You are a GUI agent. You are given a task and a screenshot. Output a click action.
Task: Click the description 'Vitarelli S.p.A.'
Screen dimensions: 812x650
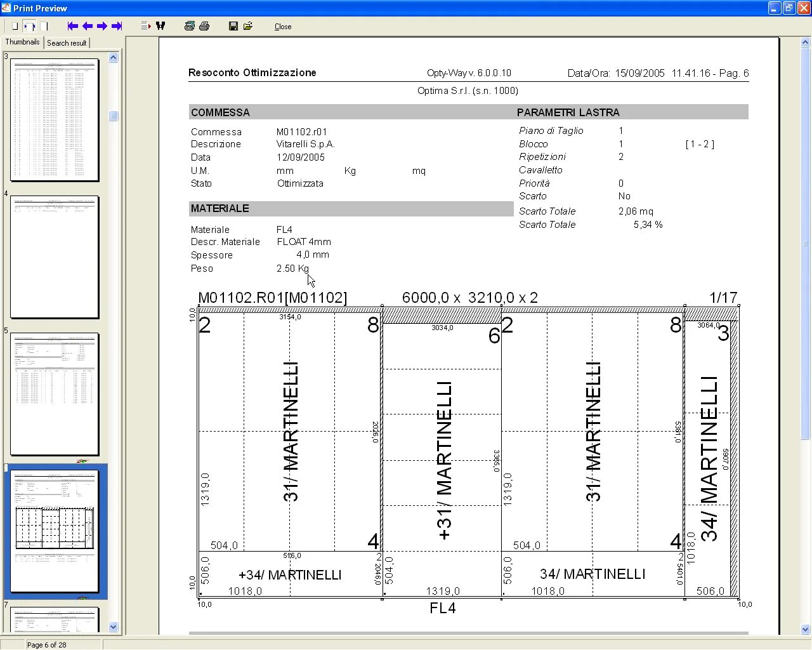(305, 144)
